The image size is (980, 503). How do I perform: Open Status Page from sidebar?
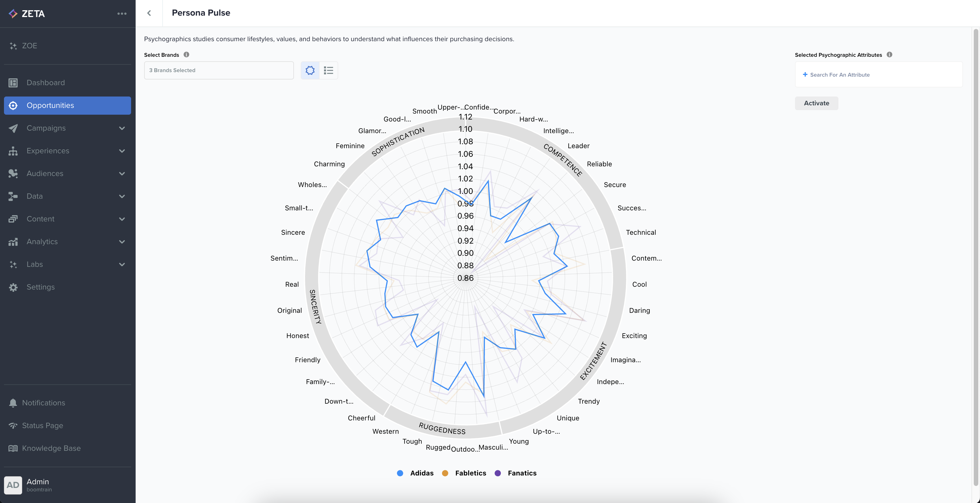(x=43, y=426)
